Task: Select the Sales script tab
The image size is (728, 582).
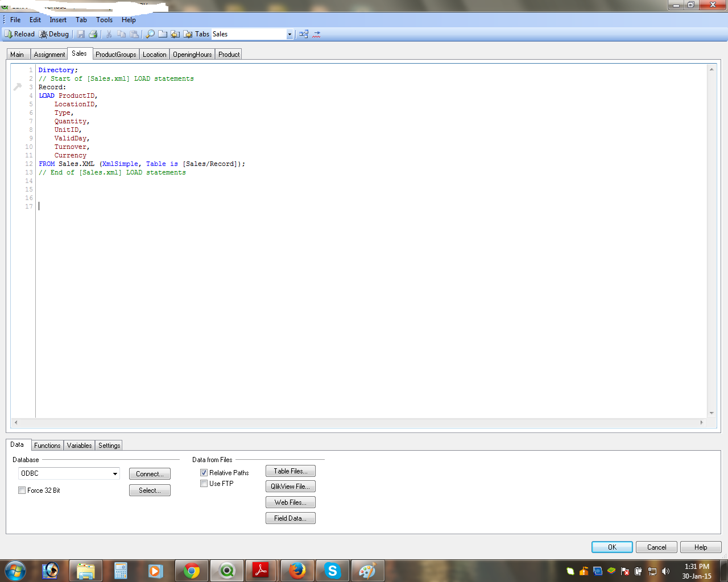Action: [79, 53]
